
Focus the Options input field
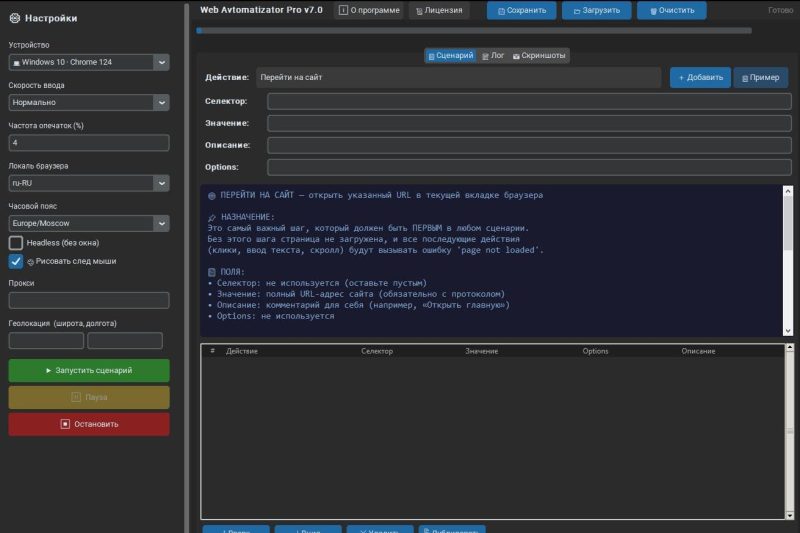(x=529, y=167)
